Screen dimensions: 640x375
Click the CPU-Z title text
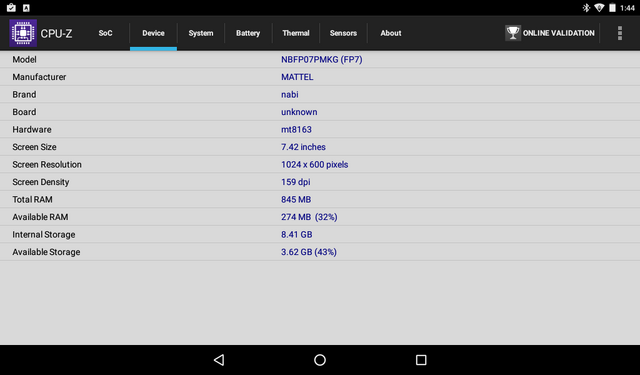(x=56, y=33)
